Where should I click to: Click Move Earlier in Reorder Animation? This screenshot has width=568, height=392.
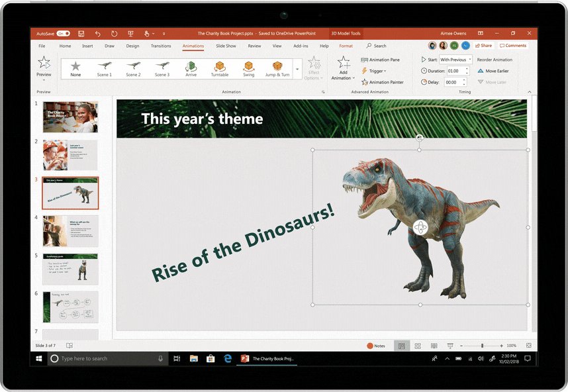point(493,71)
